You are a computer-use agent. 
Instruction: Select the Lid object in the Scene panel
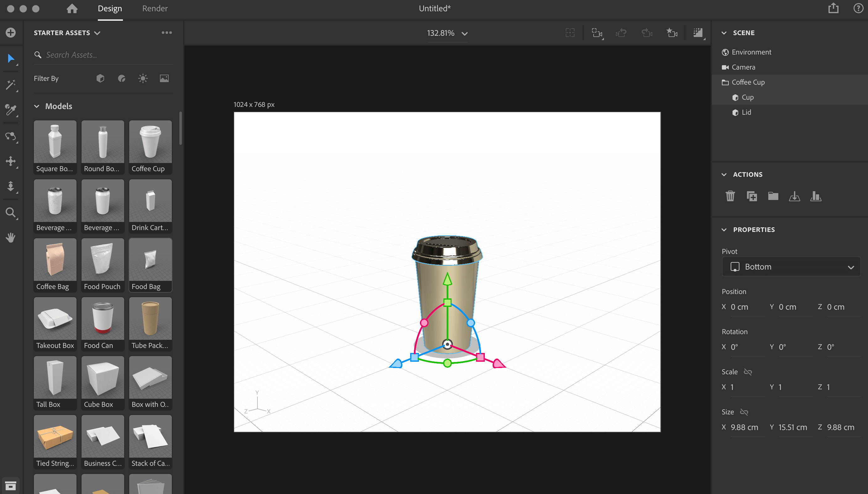coord(746,112)
